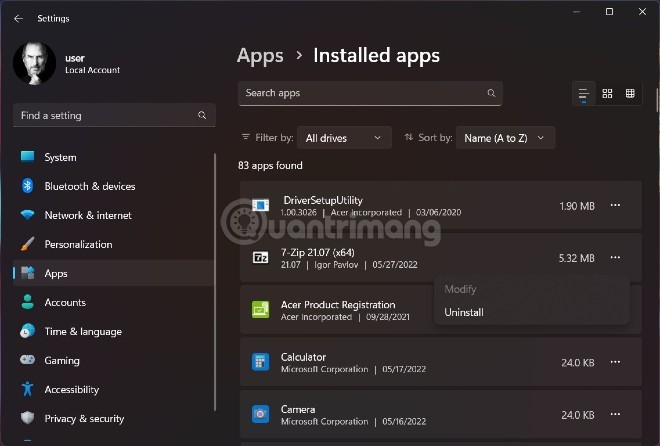This screenshot has width=660, height=446.
Task: Click the search magnifier in Search apps
Action: tap(491, 93)
